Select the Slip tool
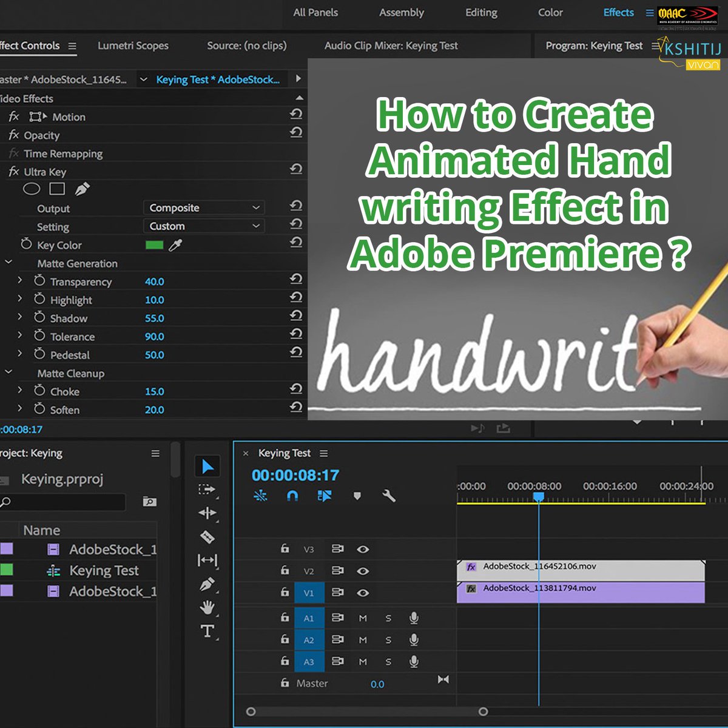This screenshot has width=728, height=728. click(207, 560)
